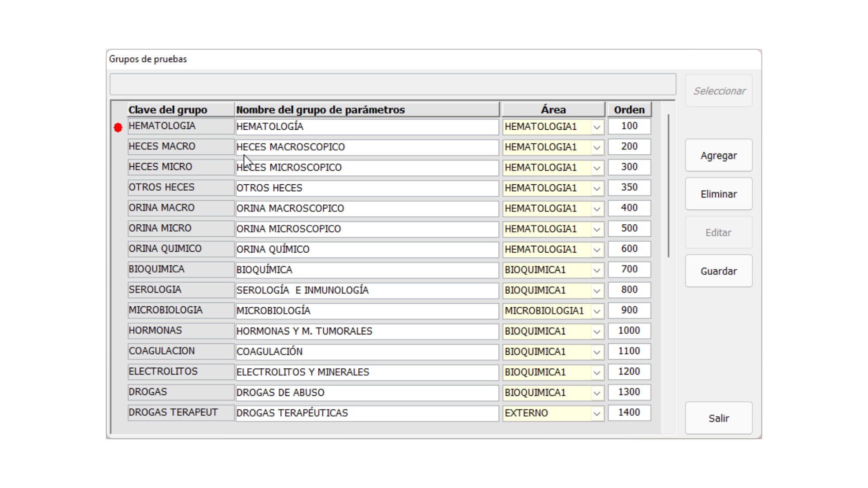Click the Área column header
Screen dimensions: 868x488
click(x=553, y=110)
